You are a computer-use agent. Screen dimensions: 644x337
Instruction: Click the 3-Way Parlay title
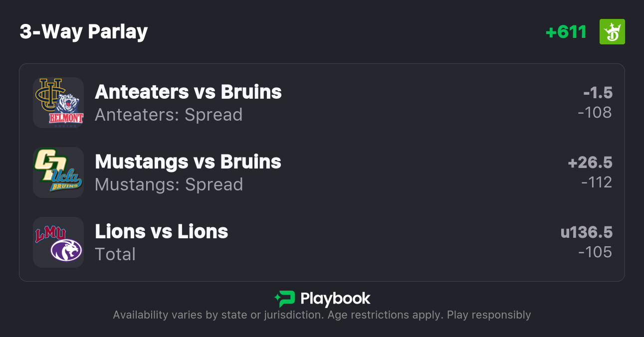click(84, 32)
